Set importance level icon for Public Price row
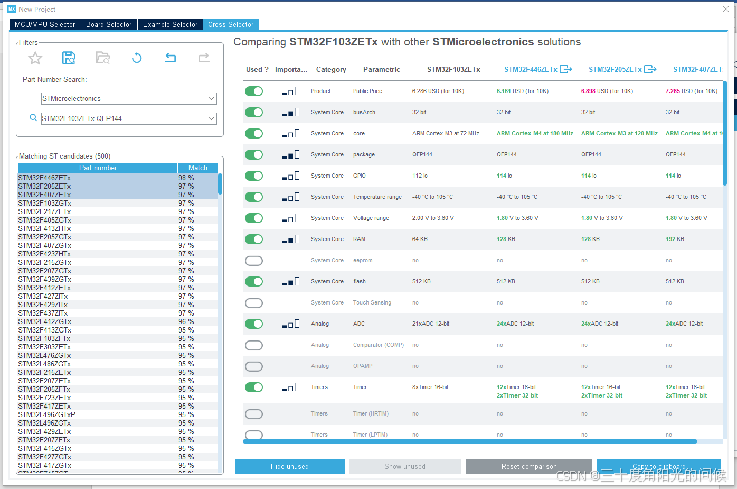 pos(289,91)
